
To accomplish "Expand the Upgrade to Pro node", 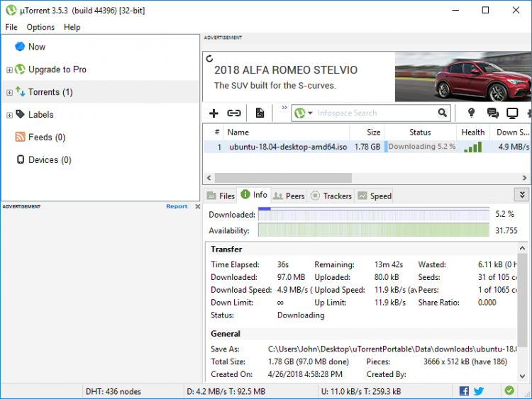I will [9, 69].
